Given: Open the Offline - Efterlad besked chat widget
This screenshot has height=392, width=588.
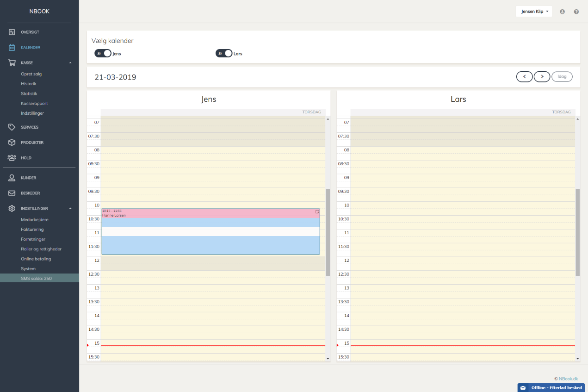Looking at the screenshot, I should [551, 387].
